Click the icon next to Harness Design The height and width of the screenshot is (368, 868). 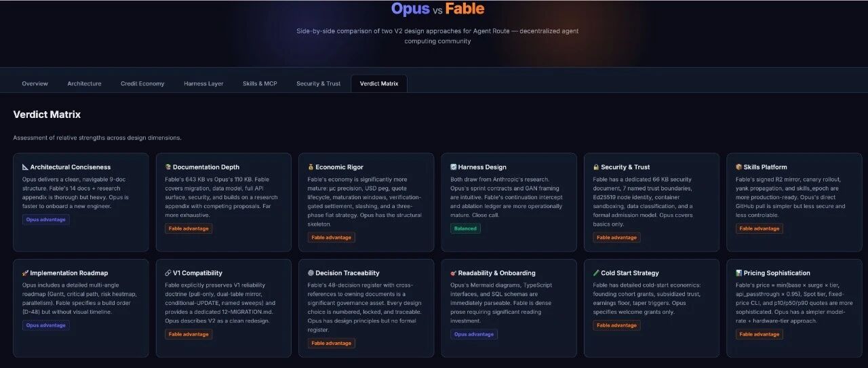click(x=454, y=167)
